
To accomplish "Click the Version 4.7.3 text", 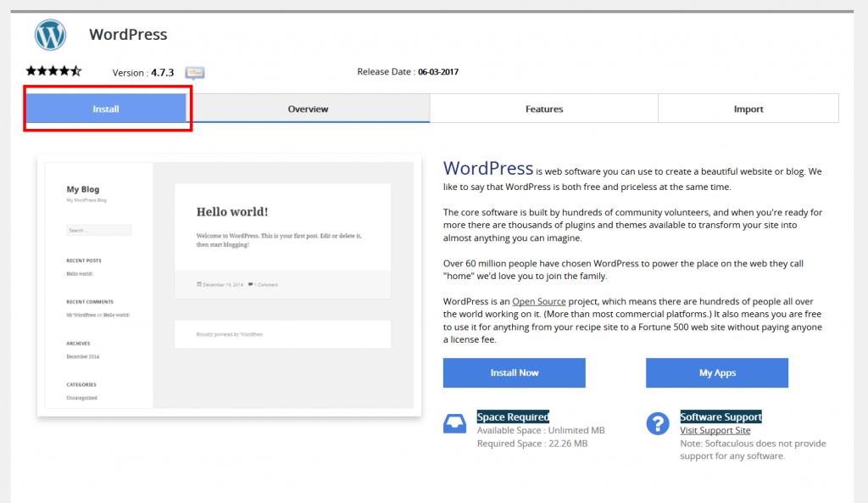I will click(142, 73).
